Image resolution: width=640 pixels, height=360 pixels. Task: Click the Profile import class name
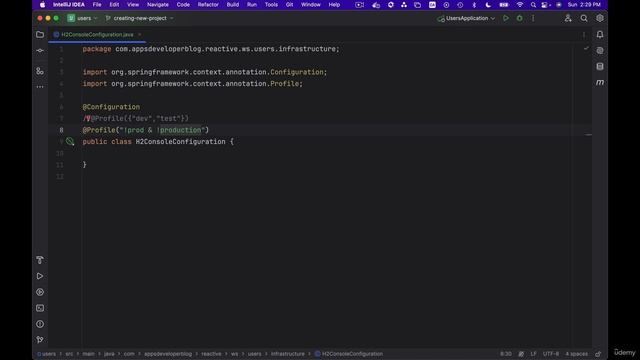pos(284,84)
